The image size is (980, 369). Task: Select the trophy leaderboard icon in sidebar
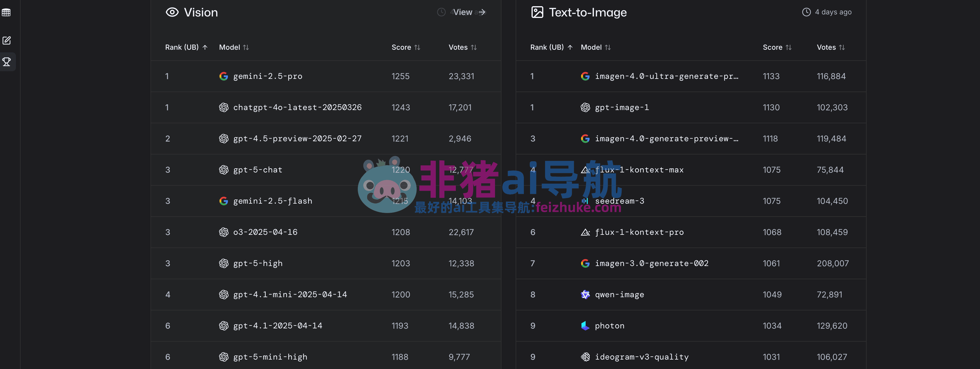point(7,61)
